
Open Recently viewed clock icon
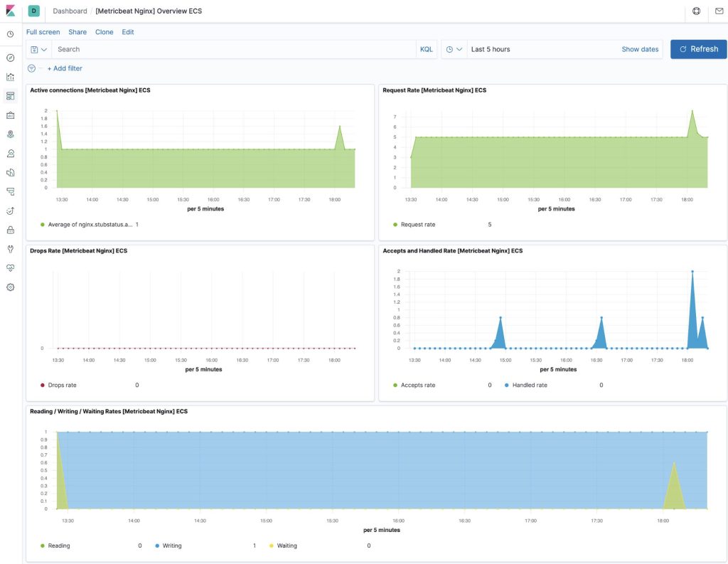click(x=10, y=34)
